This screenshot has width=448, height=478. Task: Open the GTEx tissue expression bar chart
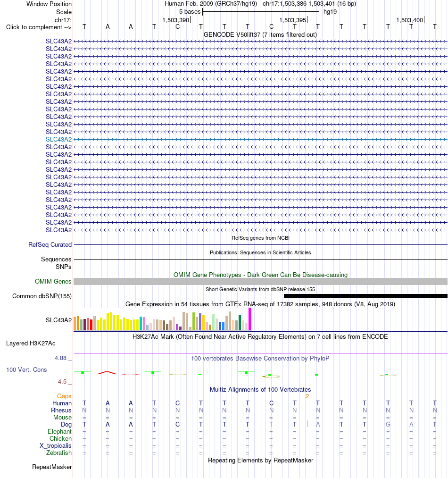162,319
